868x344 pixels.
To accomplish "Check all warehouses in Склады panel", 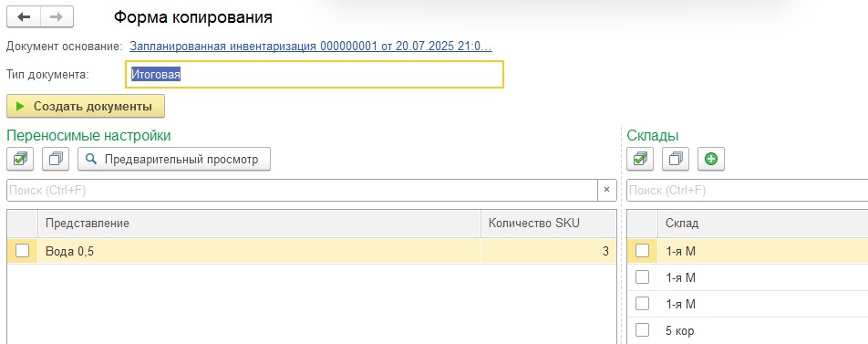I will click(x=640, y=160).
